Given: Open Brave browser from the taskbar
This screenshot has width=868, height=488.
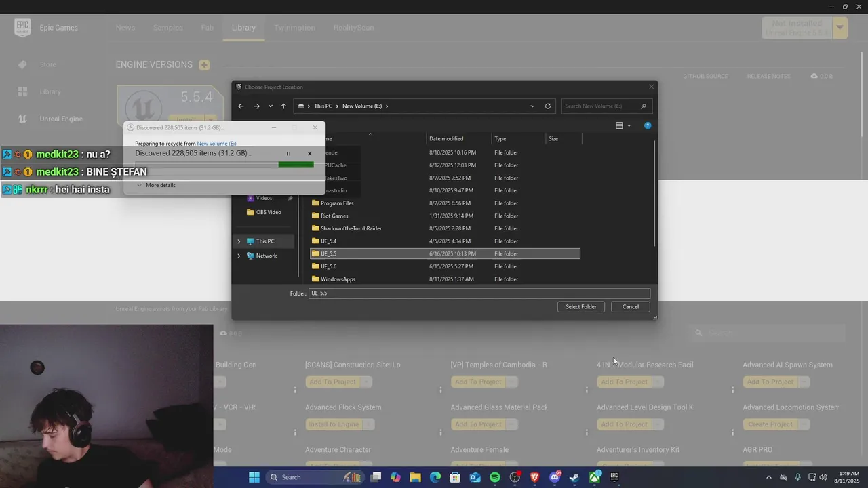Looking at the screenshot, I should [x=534, y=477].
